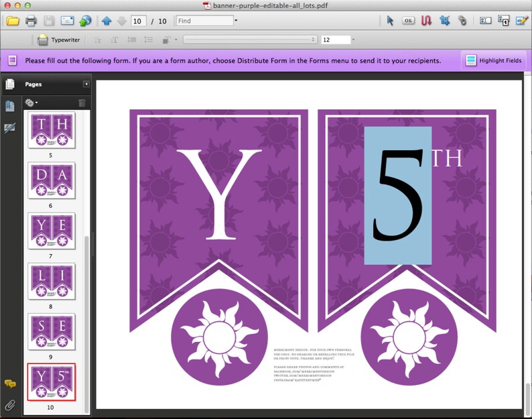Open the text color picker dropdown
This screenshot has width=532, height=419.
click(x=176, y=40)
